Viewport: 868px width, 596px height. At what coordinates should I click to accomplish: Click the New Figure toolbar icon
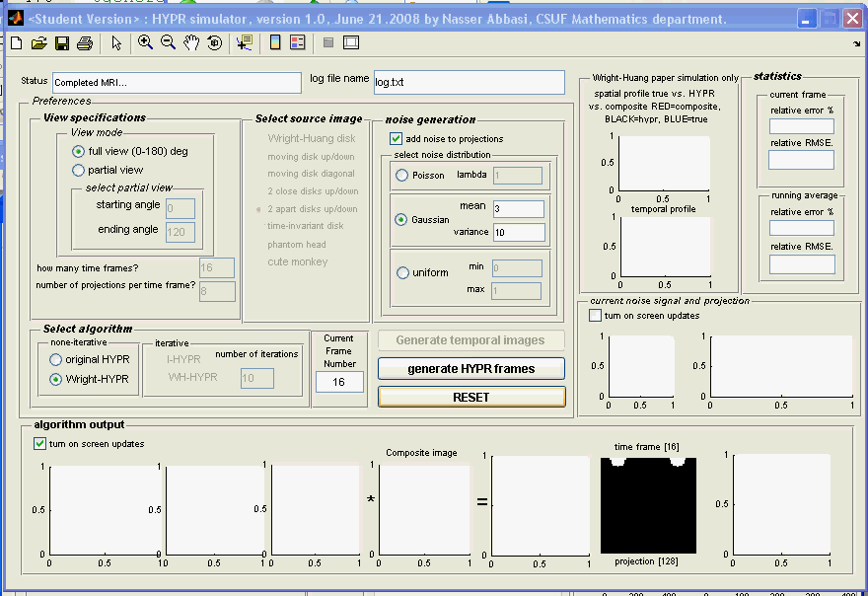pyautogui.click(x=16, y=42)
